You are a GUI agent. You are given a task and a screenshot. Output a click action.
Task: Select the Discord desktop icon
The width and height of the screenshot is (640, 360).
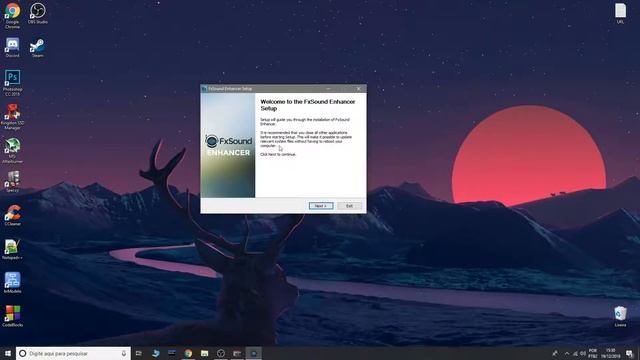pyautogui.click(x=12, y=47)
